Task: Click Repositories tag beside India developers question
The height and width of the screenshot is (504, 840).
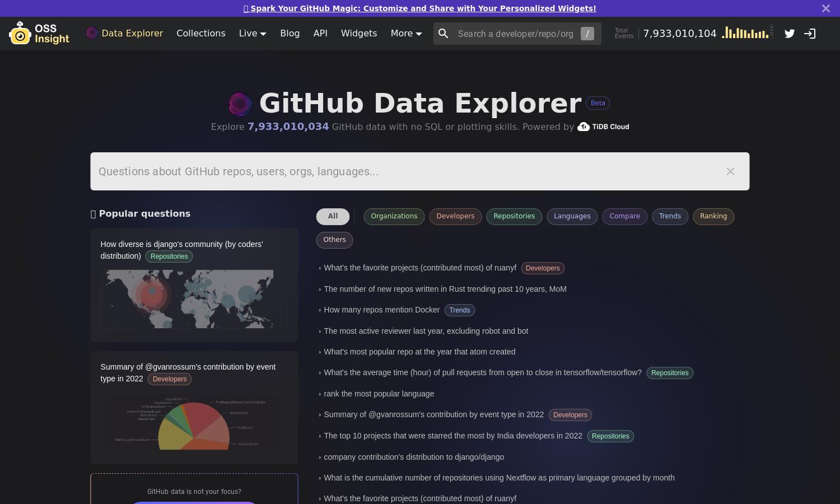Action: (x=610, y=436)
